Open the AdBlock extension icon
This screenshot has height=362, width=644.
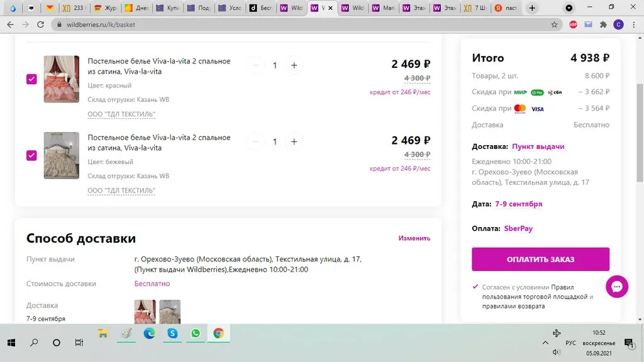coord(572,25)
